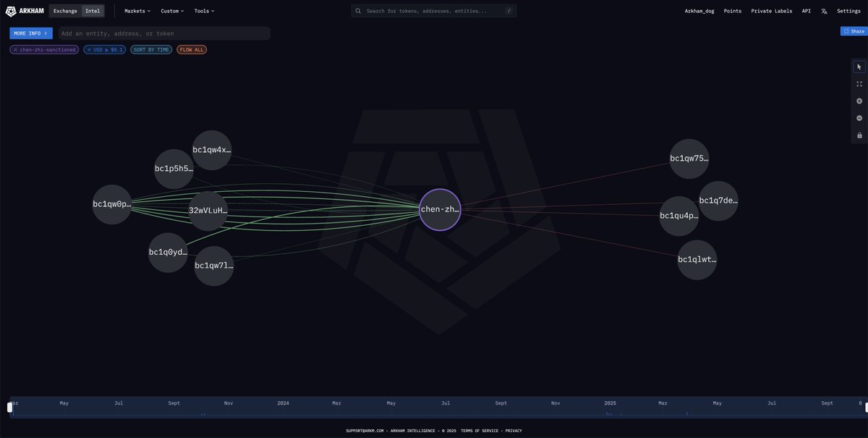Select the bc1p5h5… node
Viewport: 868px width, 438px height.
click(174, 169)
